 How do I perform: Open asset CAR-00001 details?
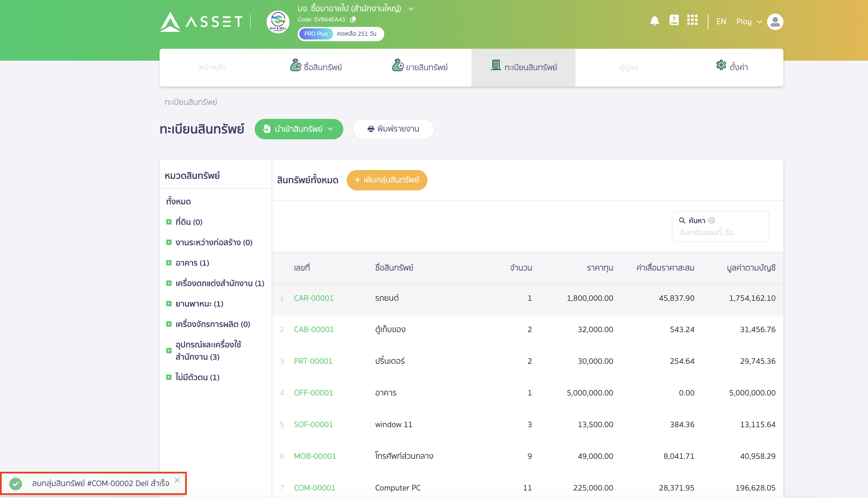pos(314,298)
